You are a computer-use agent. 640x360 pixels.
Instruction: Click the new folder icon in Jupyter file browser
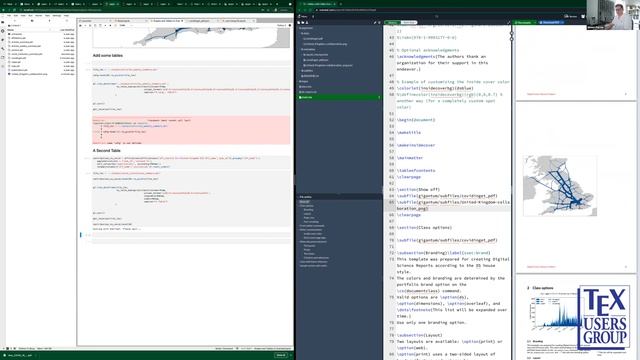coord(32,20)
